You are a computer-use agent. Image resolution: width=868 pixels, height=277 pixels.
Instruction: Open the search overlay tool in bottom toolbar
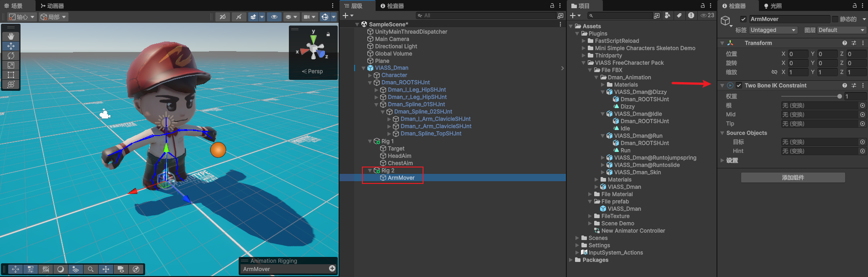[91, 269]
